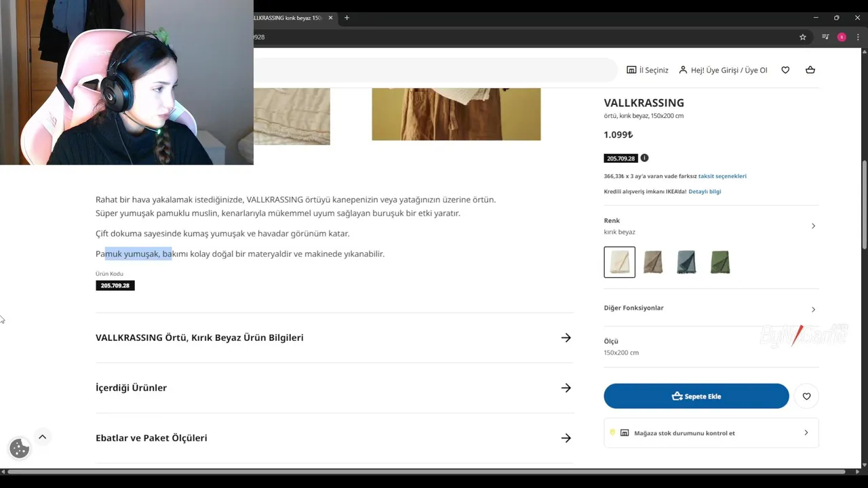This screenshot has width=868, height=488.
Task: Add product to favorites with heart button
Action: point(806,396)
